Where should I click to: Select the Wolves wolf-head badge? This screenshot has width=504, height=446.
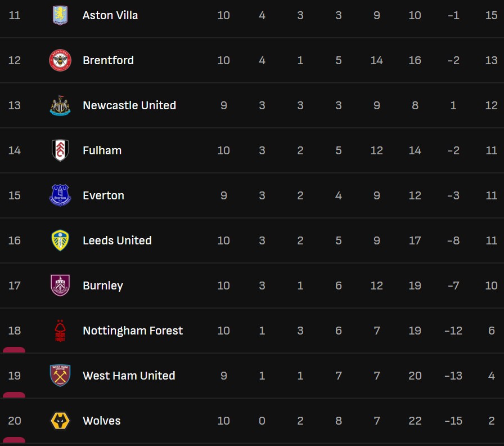[x=60, y=421]
